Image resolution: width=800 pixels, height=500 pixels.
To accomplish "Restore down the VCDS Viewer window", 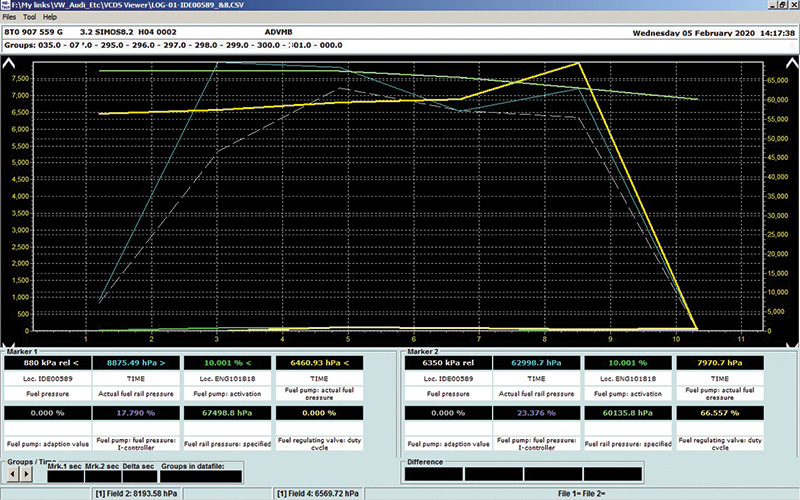I will click(783, 5).
